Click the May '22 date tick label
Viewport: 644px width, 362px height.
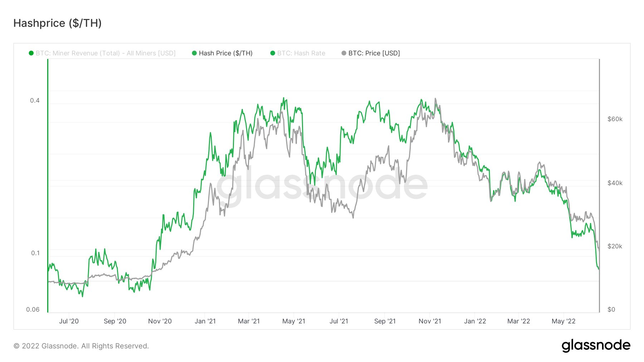[x=563, y=321]
